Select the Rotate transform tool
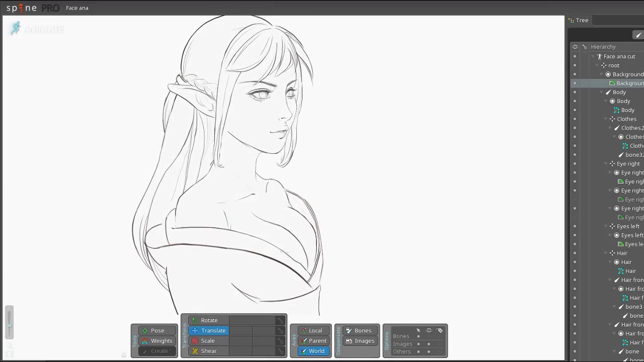 pos(209,320)
